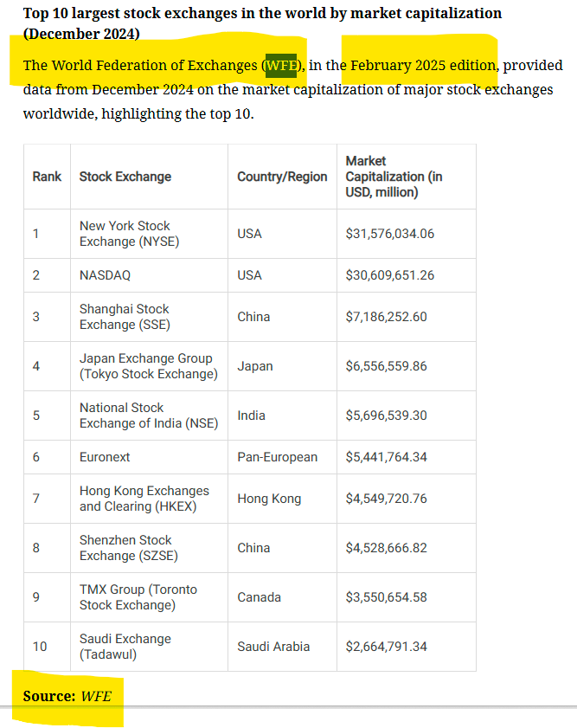Click the Hong Kong region cell

pos(282,499)
